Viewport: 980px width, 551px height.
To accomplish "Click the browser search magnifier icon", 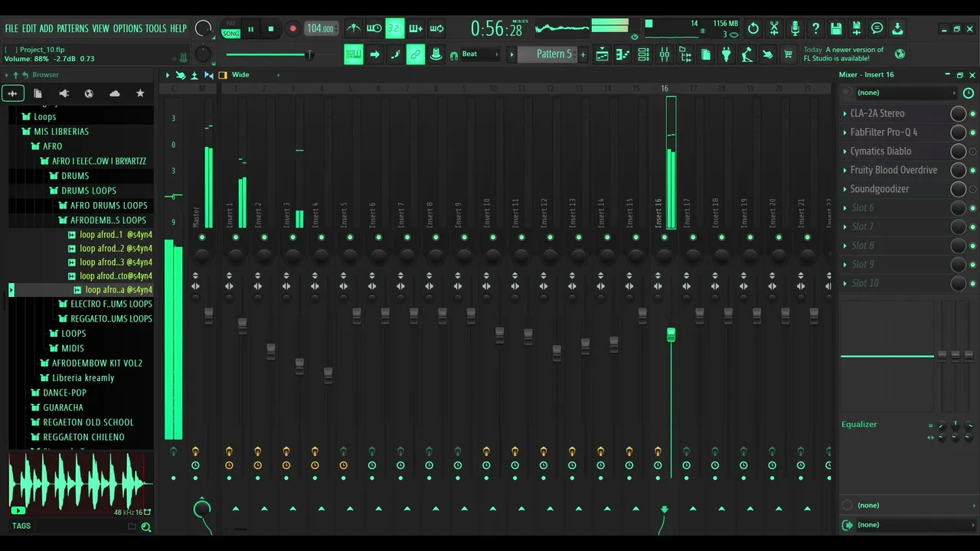I will (x=145, y=527).
